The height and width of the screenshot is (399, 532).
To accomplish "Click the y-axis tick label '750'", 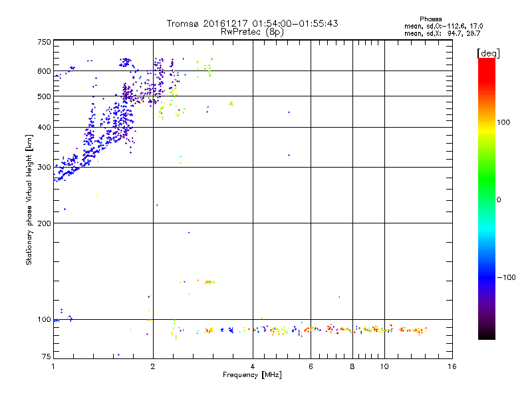I will pyautogui.click(x=44, y=42).
